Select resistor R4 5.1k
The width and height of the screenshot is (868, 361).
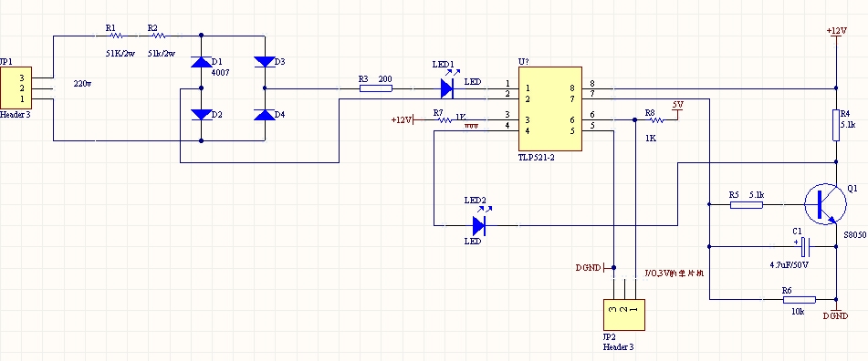point(836,126)
